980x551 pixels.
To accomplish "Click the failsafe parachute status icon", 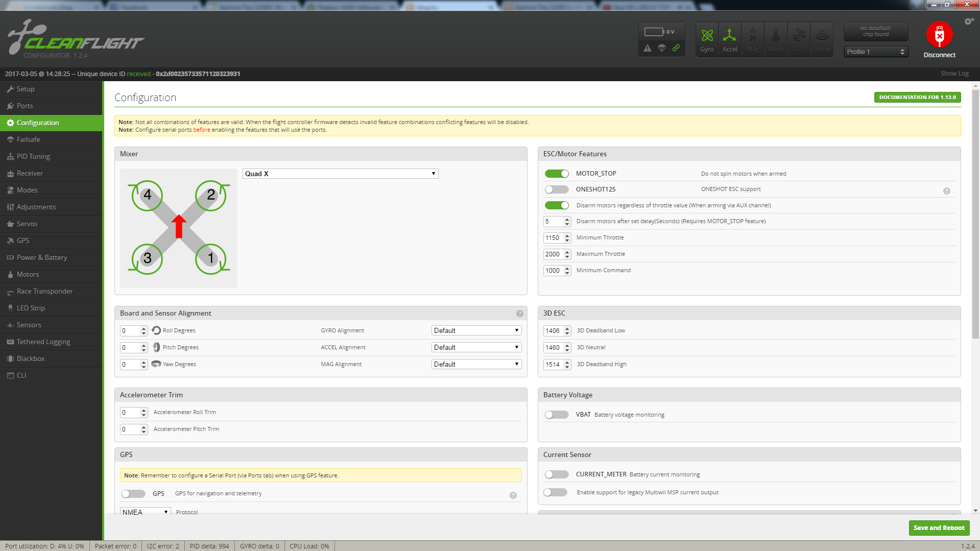I will tap(662, 48).
